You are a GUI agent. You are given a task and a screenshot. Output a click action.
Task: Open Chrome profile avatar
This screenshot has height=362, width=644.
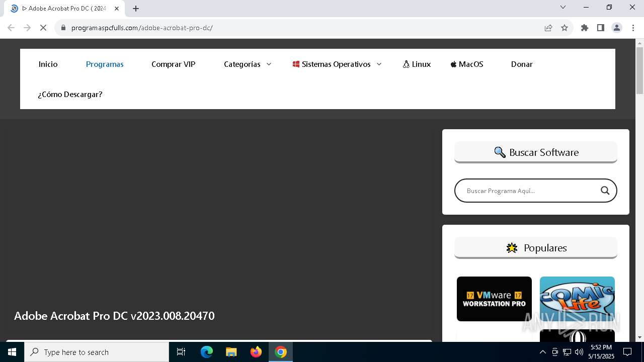point(617,28)
